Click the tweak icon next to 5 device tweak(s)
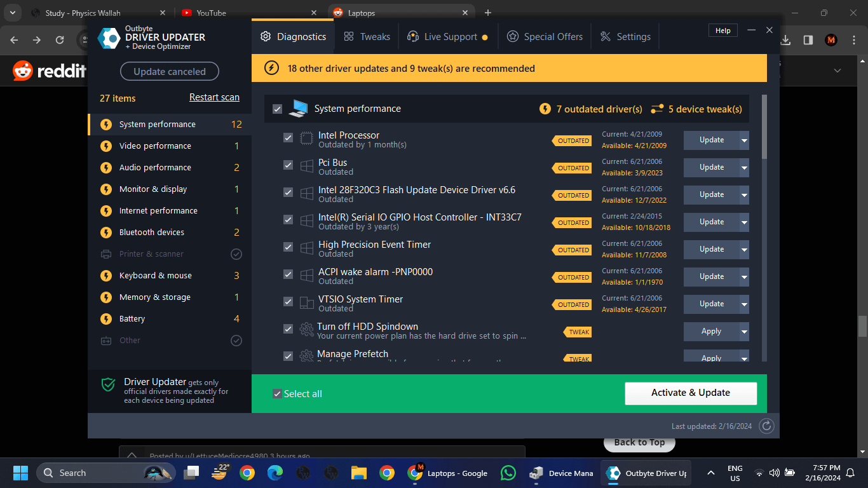Viewport: 868px width, 488px height. [x=657, y=109]
